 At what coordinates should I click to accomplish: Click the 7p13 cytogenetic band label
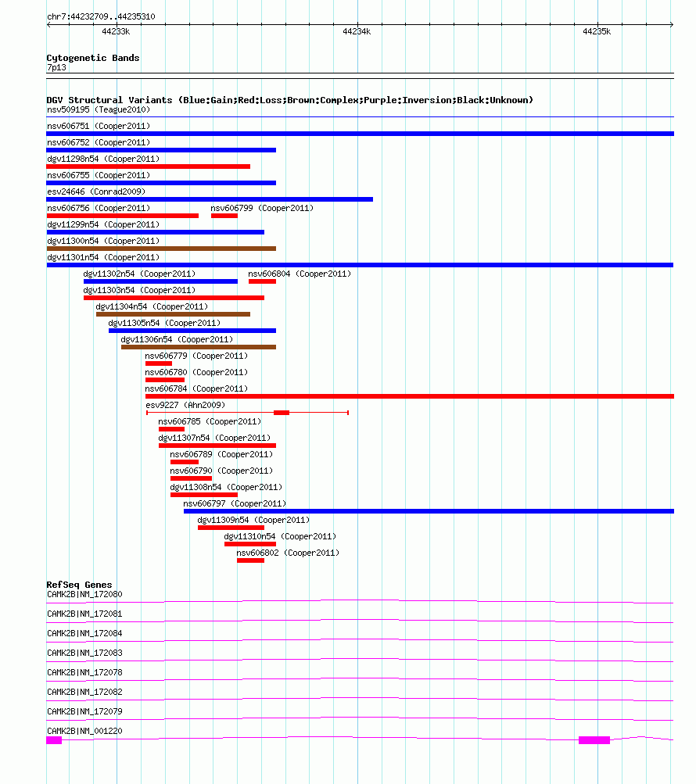coord(56,67)
